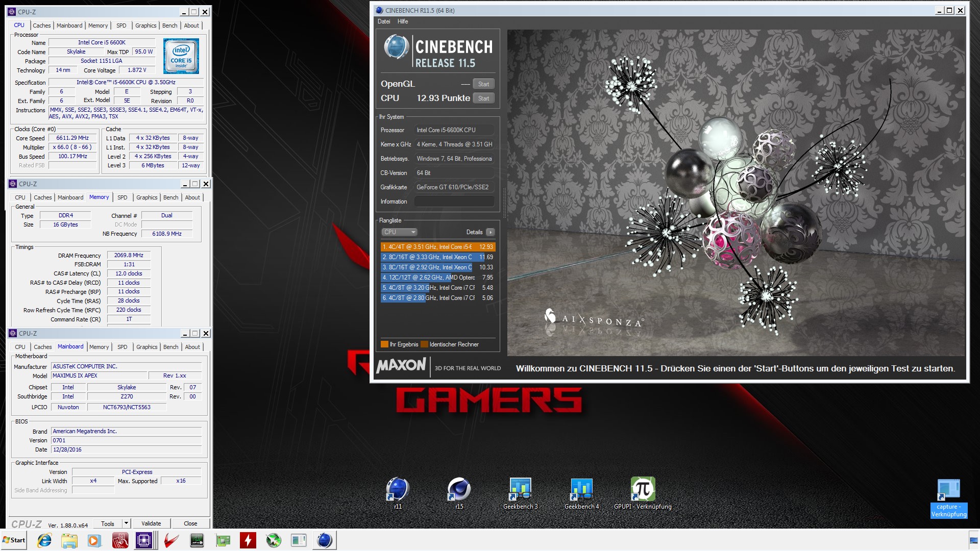Open the r15 Cinebench desktop shortcut
This screenshot has height=551, width=980.
[x=459, y=492]
